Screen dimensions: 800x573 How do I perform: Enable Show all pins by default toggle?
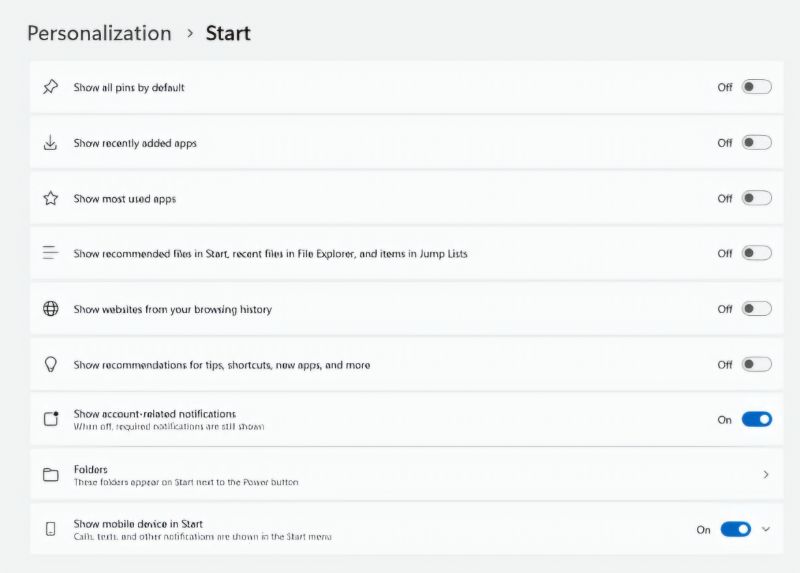coord(756,87)
